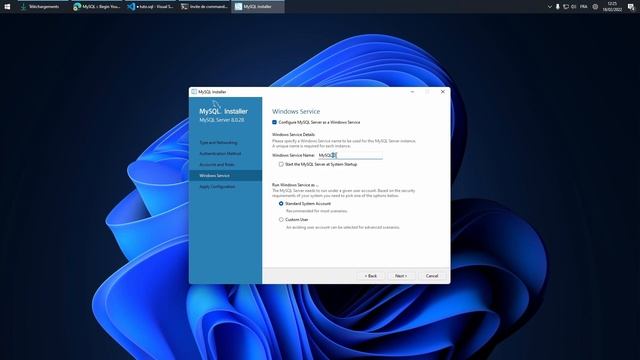640x360 pixels.
Task: Click the MySQL Installer dolphin logo
Action: 216,105
